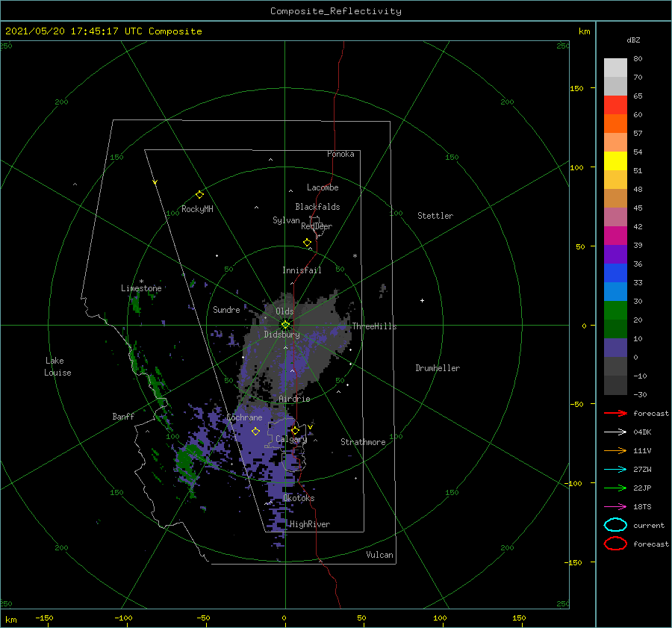Click the 150 tick on right axis

[x=577, y=88]
